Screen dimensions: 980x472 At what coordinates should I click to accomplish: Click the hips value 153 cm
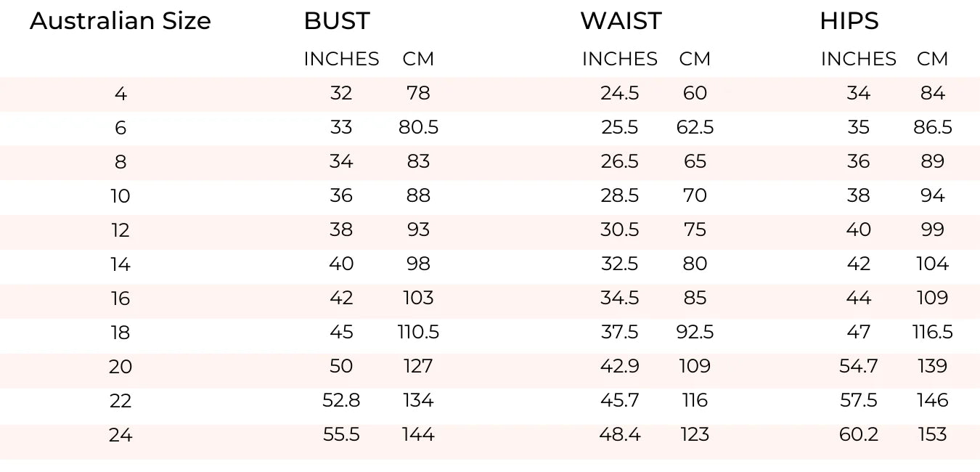933,435
